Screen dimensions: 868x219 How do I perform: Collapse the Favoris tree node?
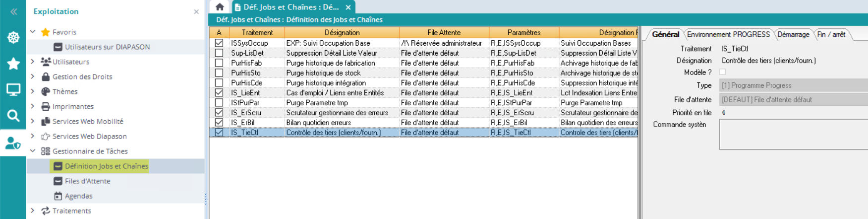pos(33,32)
